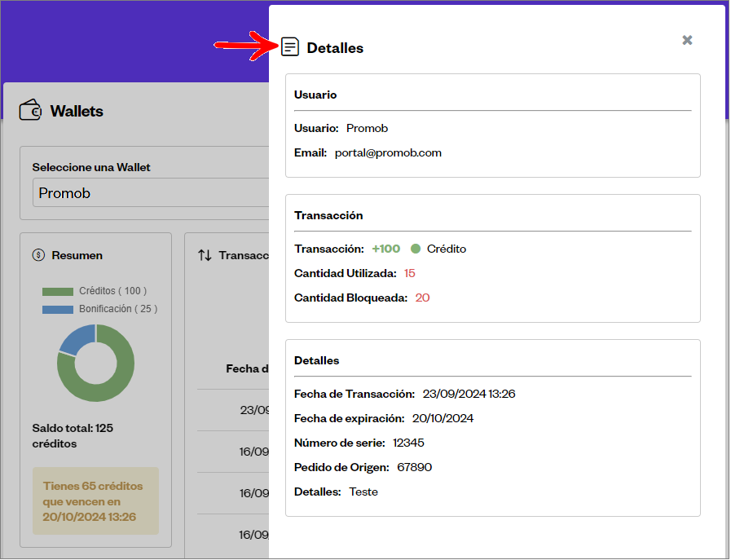Open the Seleccione una Wallet dropdown showing Promob
Image resolution: width=731 pixels, height=560 pixels.
(151, 192)
